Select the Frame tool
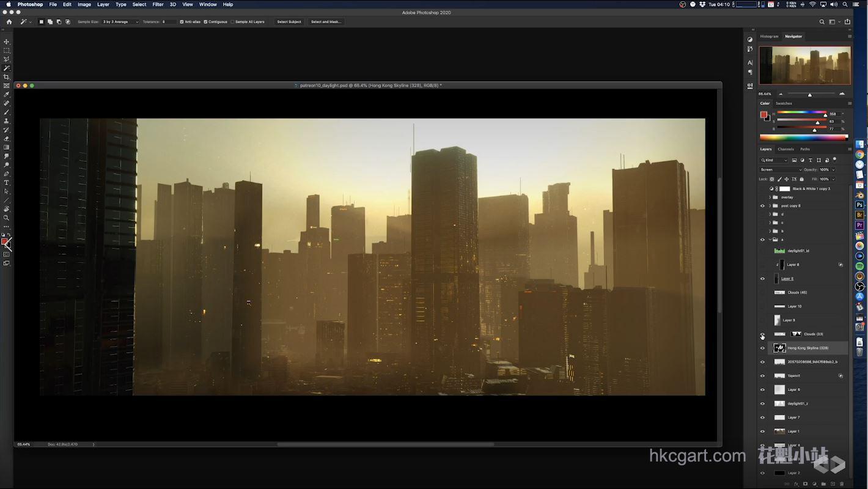Screen dimensions: 868x489 tap(7, 86)
